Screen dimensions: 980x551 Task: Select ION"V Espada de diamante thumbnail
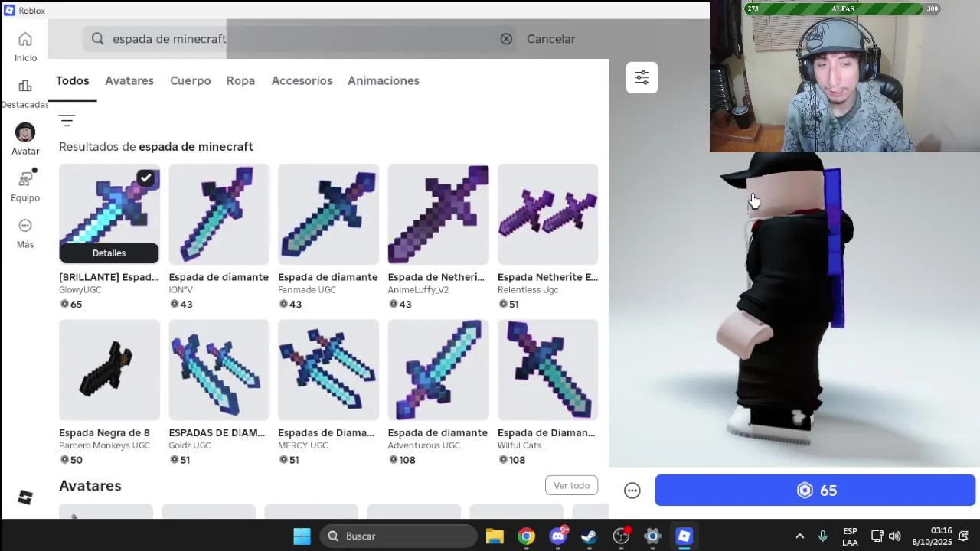(x=219, y=214)
